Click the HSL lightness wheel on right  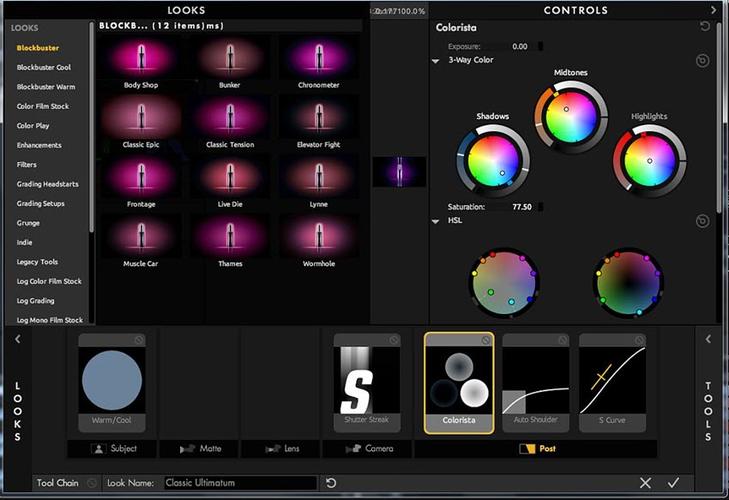629,282
